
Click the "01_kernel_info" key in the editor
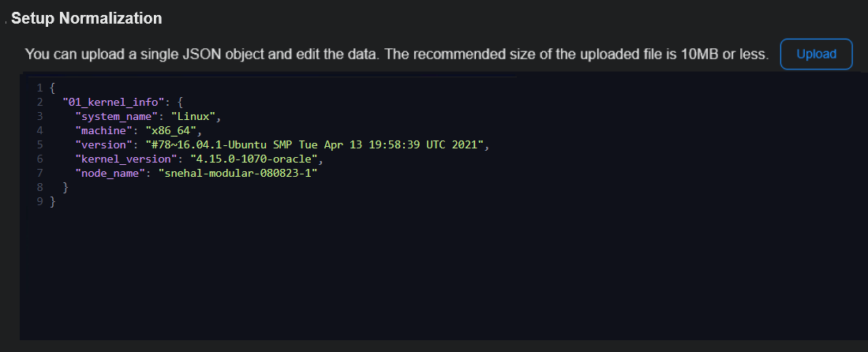click(114, 102)
